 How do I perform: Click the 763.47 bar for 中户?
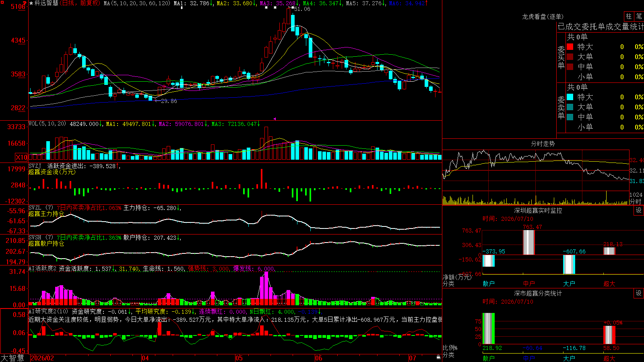tap(529, 243)
